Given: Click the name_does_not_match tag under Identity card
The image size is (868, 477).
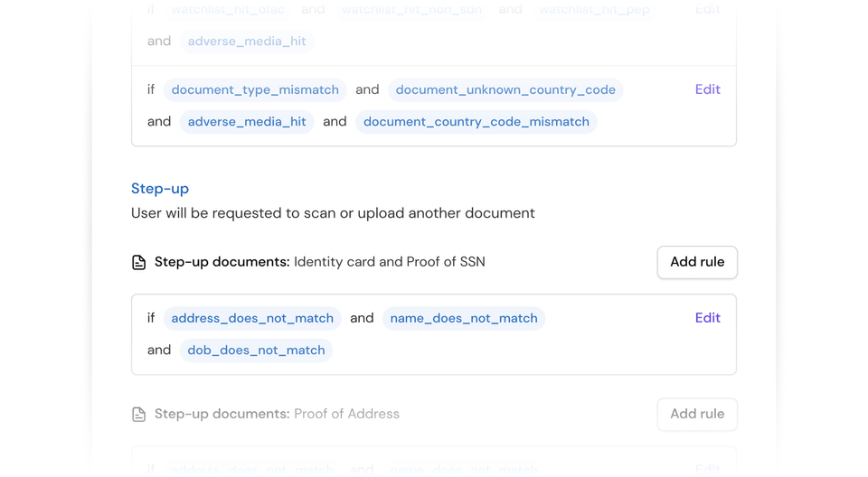Looking at the screenshot, I should (463, 318).
